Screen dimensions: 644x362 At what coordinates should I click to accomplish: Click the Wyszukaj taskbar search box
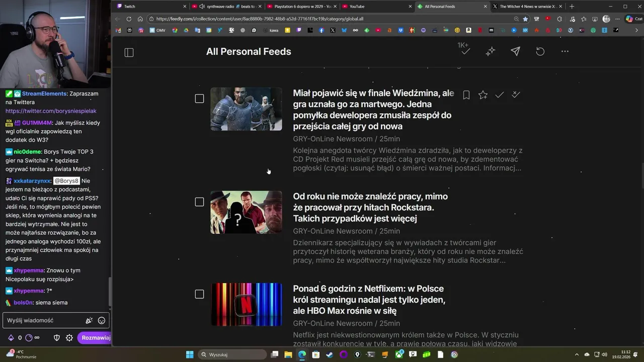pyautogui.click(x=232, y=354)
